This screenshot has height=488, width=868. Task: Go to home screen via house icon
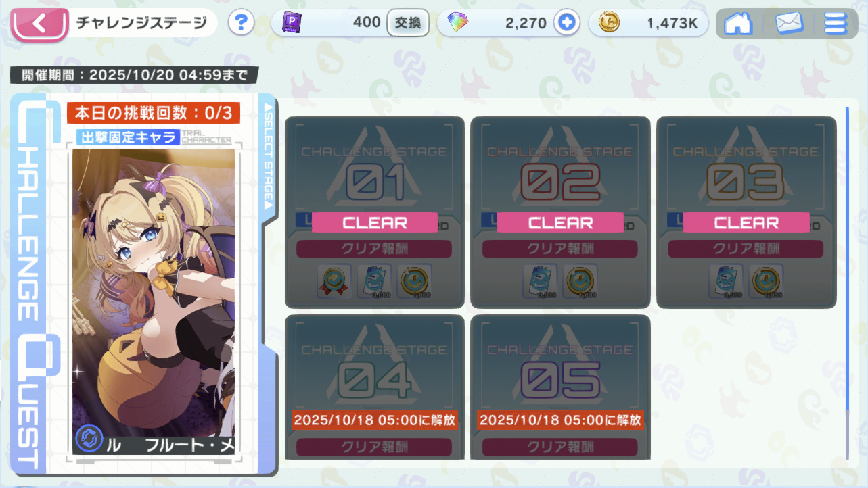pos(738,24)
